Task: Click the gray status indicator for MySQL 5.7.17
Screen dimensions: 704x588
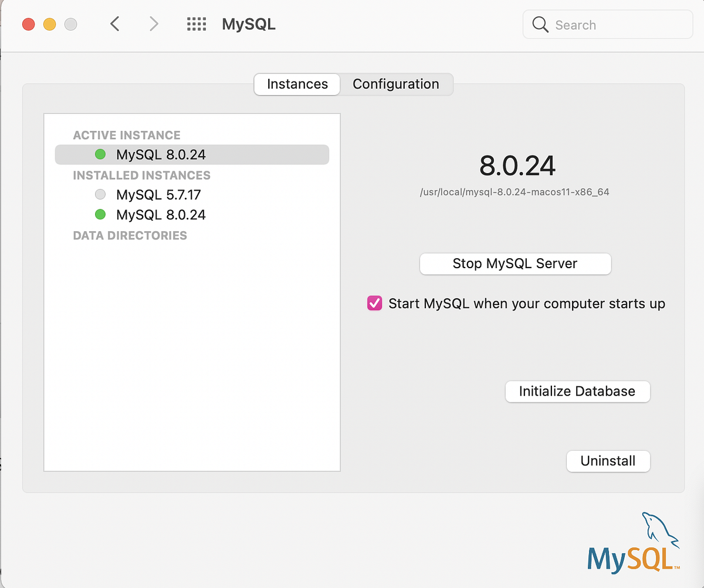Action: (100, 194)
